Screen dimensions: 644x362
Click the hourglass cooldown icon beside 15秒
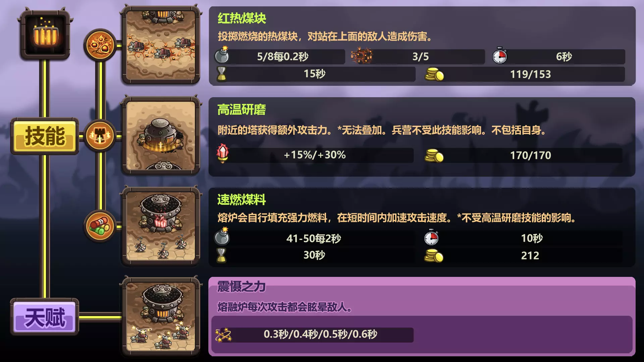(221, 74)
